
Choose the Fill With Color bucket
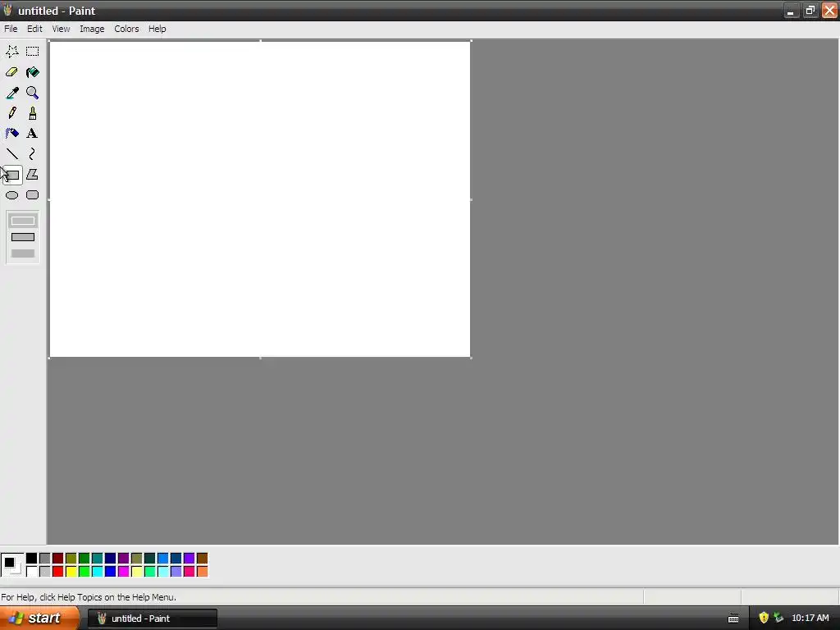pos(32,72)
